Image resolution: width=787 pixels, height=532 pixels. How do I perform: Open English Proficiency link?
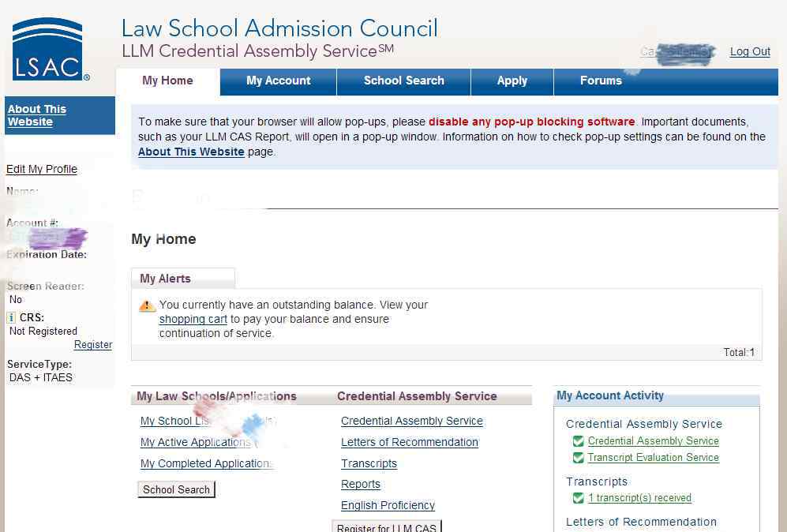point(388,505)
